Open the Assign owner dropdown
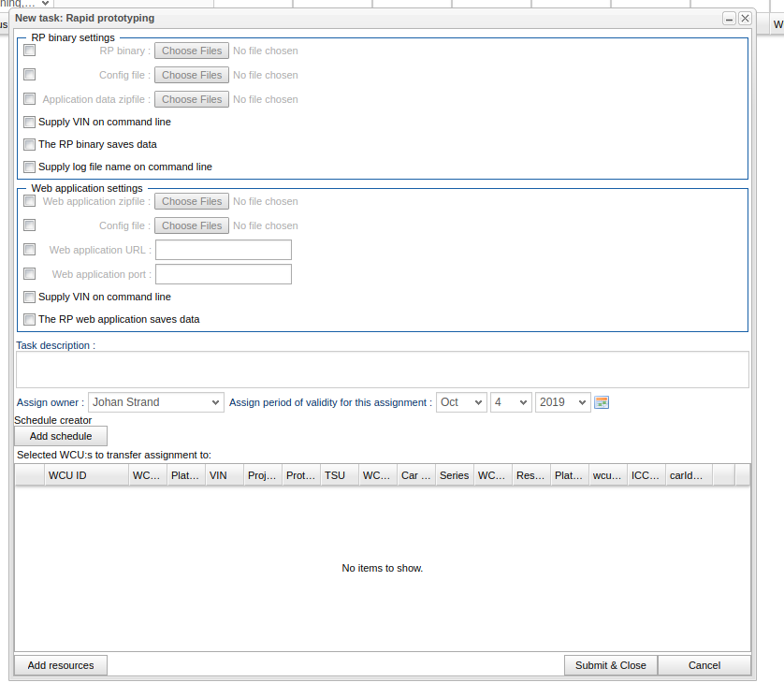 tap(155, 402)
